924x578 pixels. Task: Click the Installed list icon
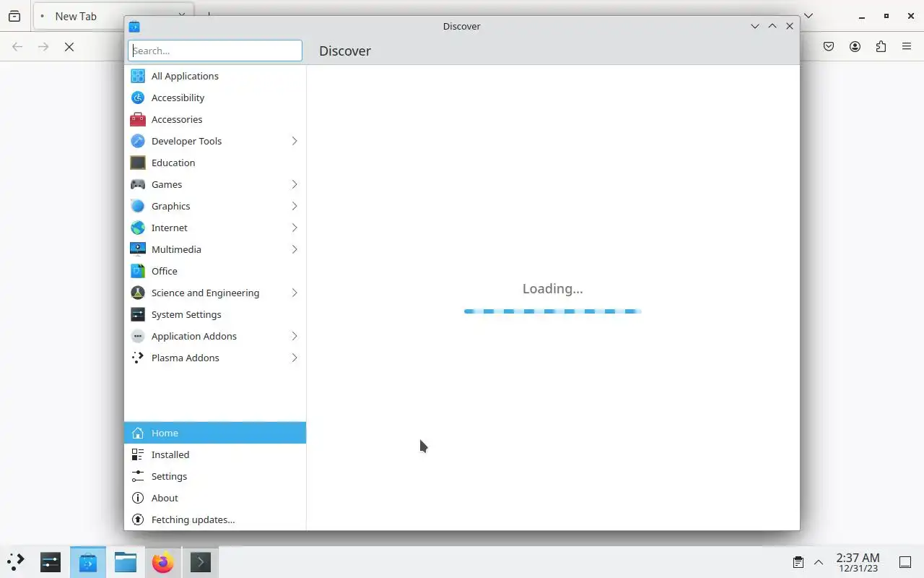click(x=137, y=454)
